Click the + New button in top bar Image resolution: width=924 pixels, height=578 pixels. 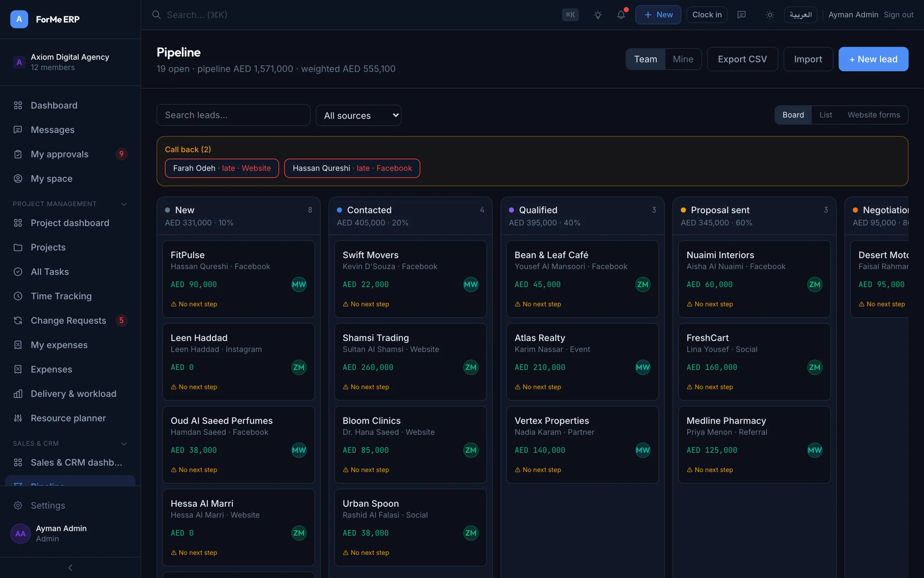tap(658, 15)
